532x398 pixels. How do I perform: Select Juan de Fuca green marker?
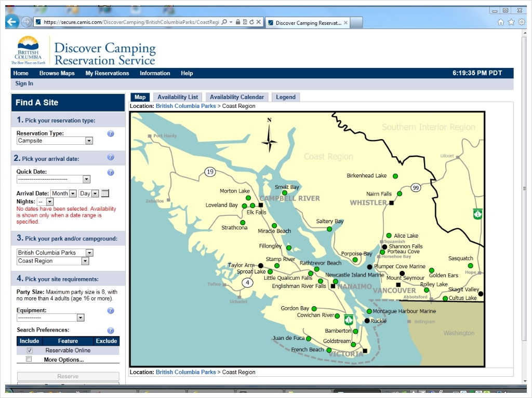pyautogui.click(x=309, y=339)
